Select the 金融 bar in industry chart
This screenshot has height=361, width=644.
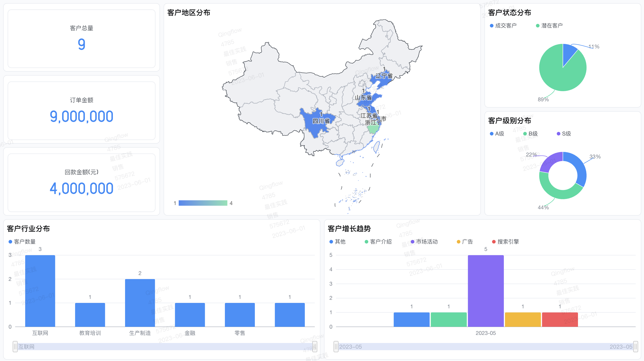click(190, 315)
